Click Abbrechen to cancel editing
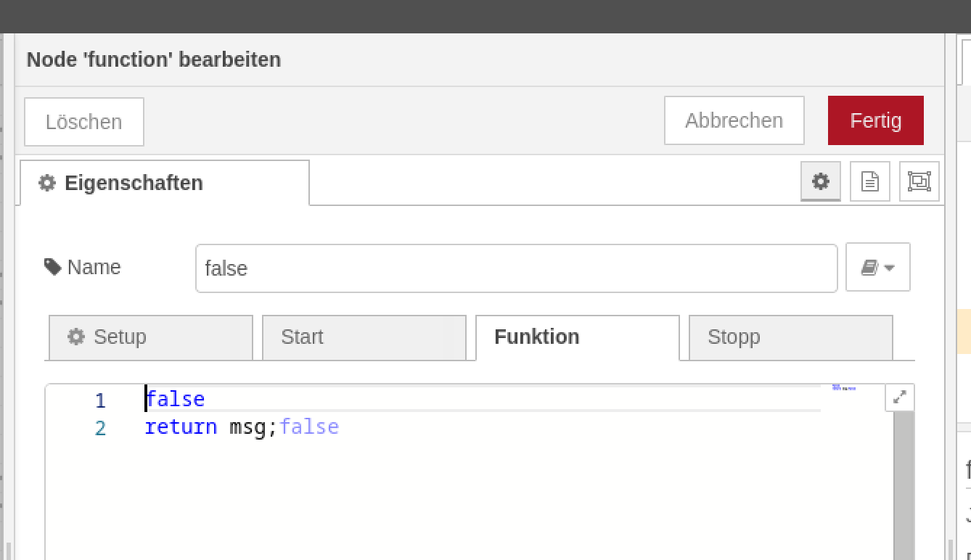Viewport: 971px width, 560px height. pyautogui.click(x=734, y=120)
